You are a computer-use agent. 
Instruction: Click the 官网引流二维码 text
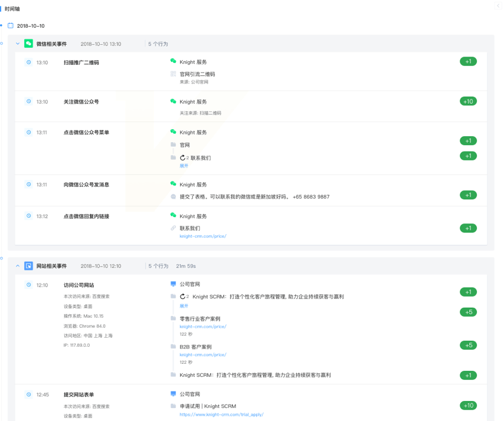pos(197,74)
